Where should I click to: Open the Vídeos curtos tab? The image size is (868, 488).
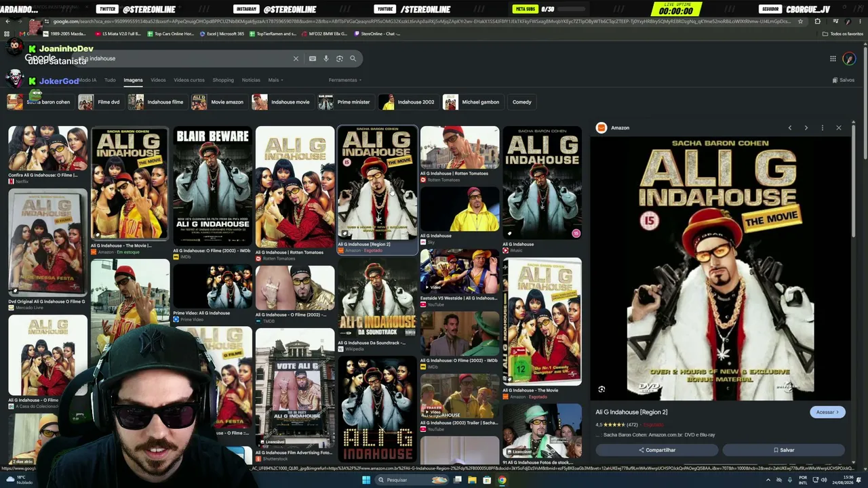(189, 80)
